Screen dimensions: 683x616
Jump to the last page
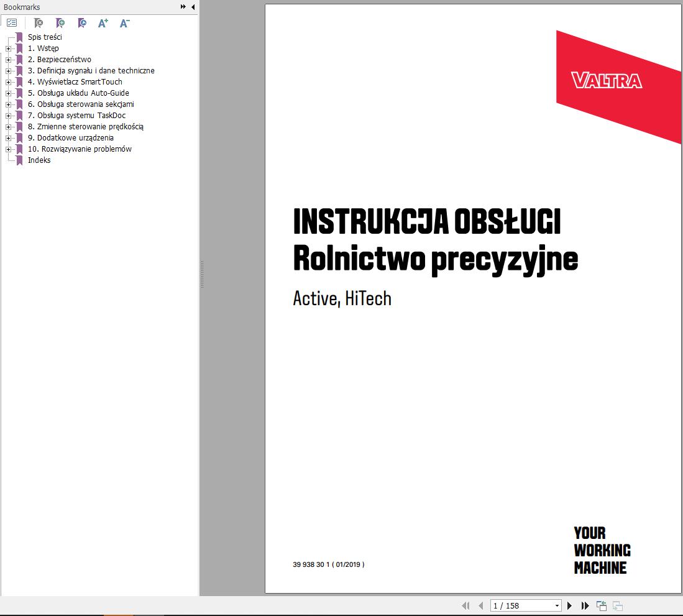[x=585, y=605]
